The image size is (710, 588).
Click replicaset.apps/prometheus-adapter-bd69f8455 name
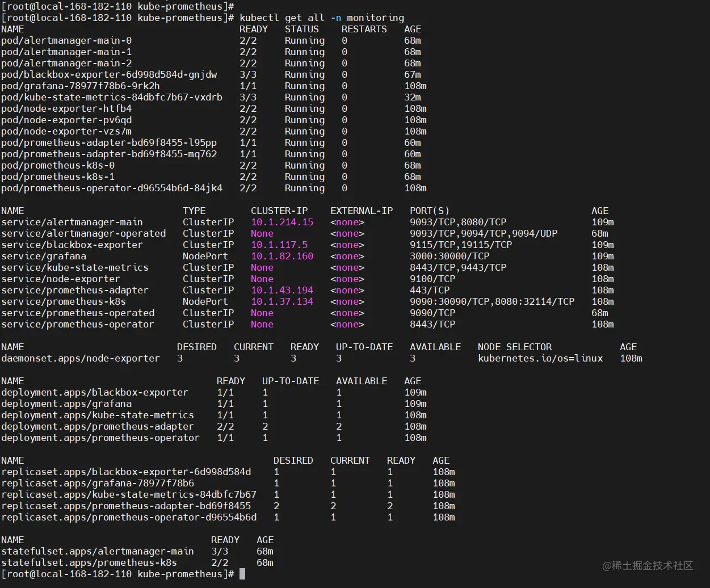pyautogui.click(x=126, y=506)
